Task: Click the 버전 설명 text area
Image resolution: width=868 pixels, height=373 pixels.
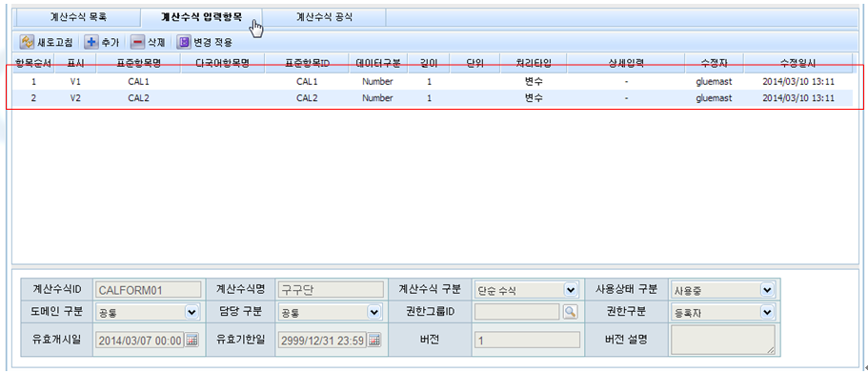Action: point(722,340)
